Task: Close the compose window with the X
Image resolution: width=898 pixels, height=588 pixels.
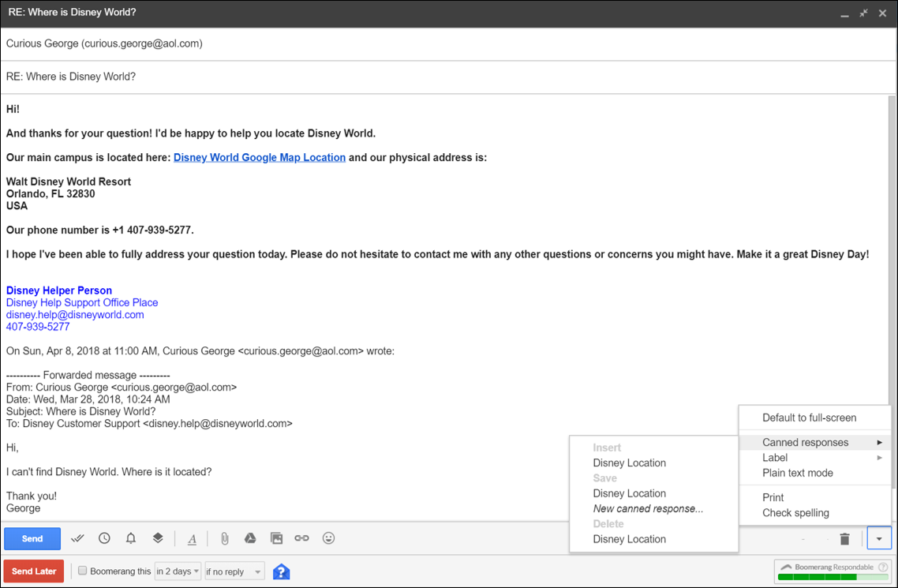Action: tap(882, 13)
